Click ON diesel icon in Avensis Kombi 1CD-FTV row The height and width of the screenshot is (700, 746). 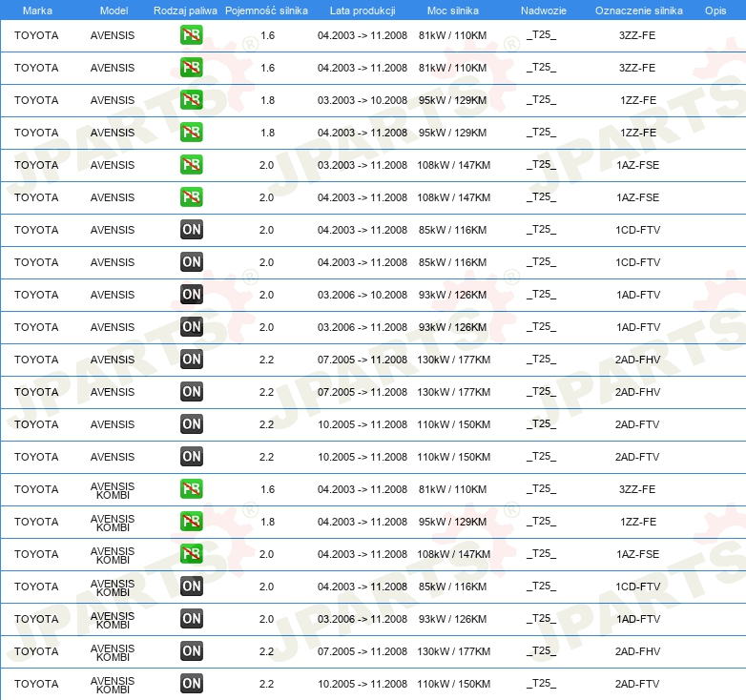click(x=192, y=587)
